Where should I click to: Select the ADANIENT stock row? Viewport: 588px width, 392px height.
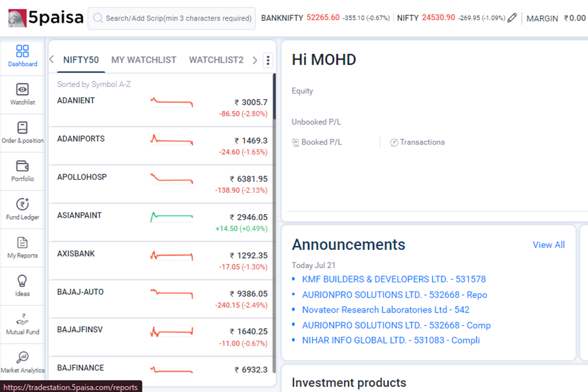[x=162, y=107]
